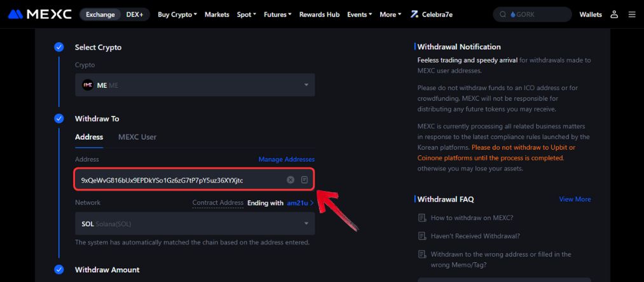Open How to withdraw on MEXC FAQ
The height and width of the screenshot is (282, 644).
(472, 218)
